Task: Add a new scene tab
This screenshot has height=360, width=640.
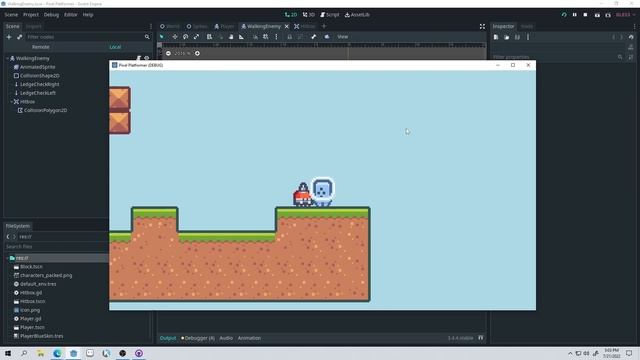Action: 324,26
